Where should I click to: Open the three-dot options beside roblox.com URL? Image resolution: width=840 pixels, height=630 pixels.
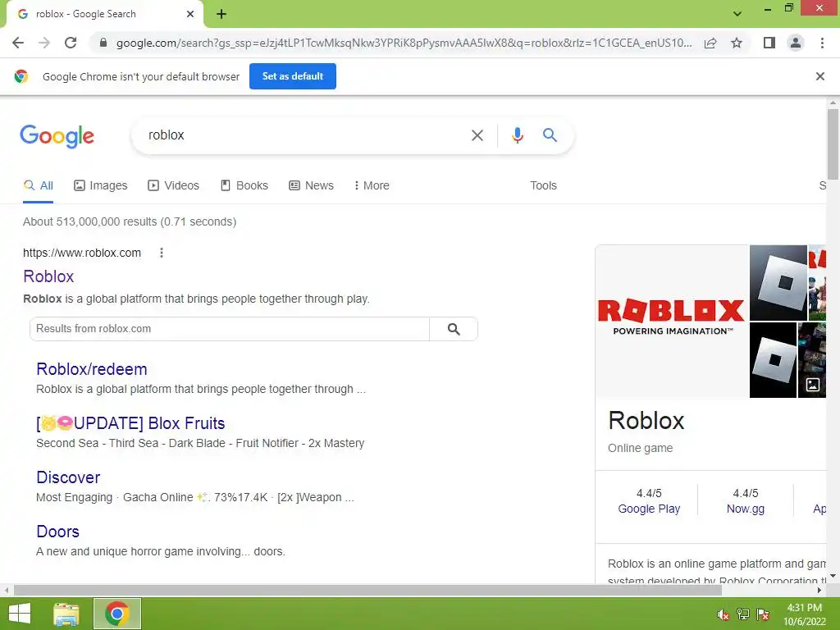click(162, 253)
